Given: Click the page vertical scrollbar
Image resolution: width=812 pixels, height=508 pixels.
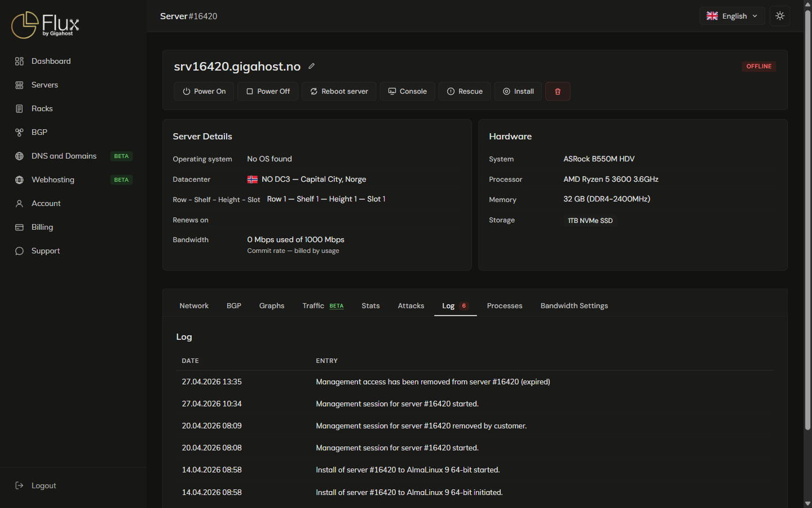Looking at the screenshot, I should [807, 220].
